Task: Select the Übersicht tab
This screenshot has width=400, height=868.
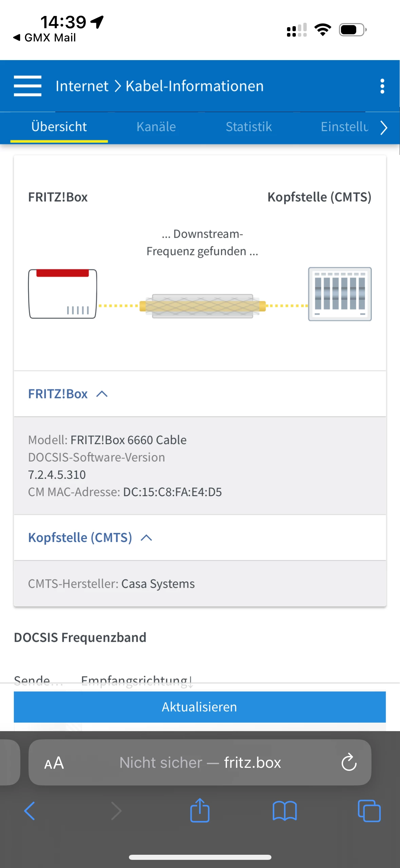Action: tap(59, 127)
